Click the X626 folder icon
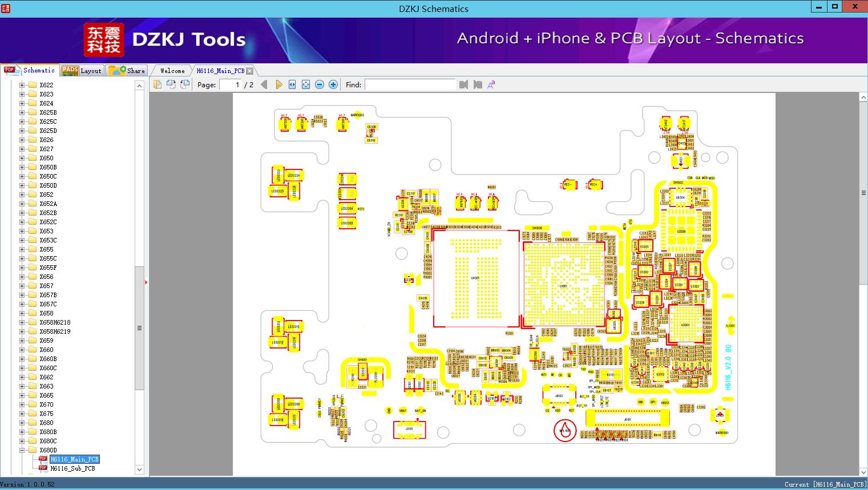Screen dimensions: 868x490 (x=33, y=140)
